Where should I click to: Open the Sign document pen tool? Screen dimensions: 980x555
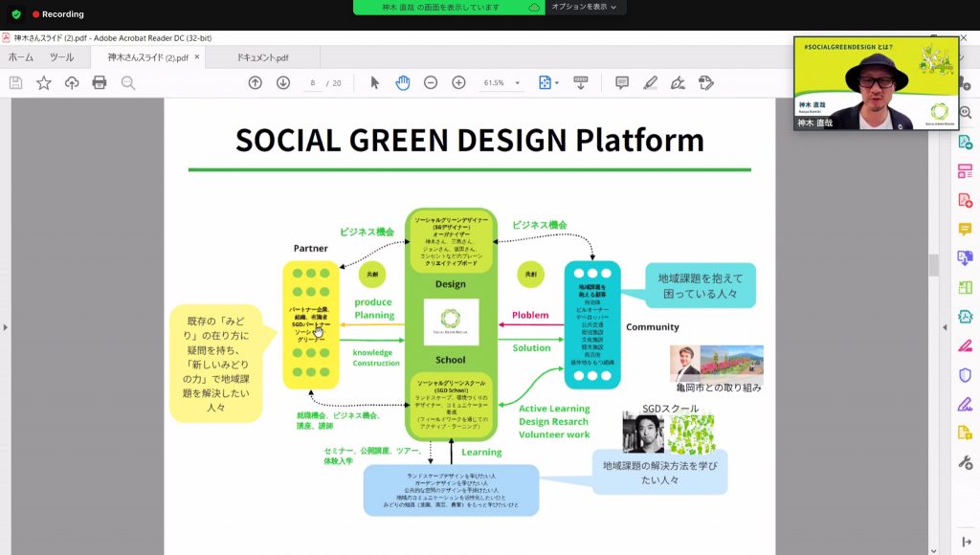pyautogui.click(x=679, y=82)
